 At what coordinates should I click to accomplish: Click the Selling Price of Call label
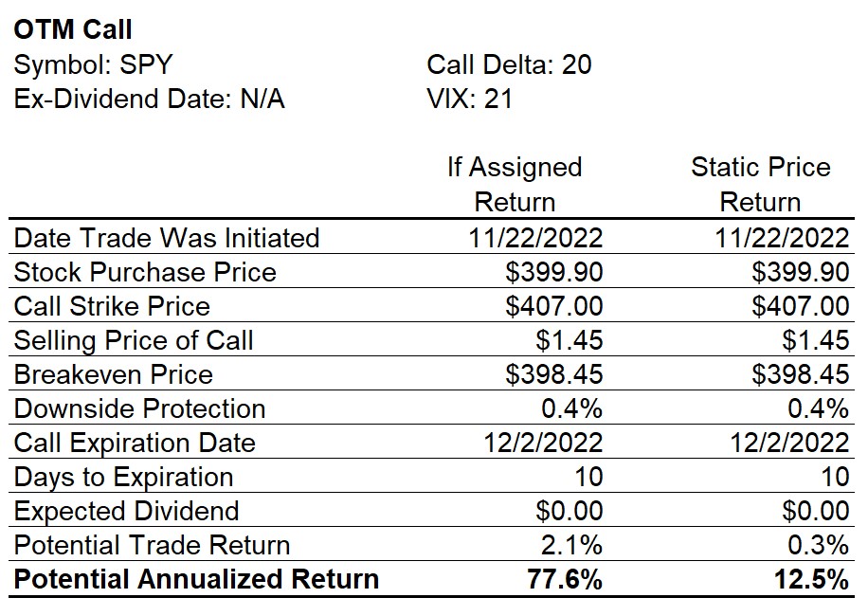click(x=134, y=340)
